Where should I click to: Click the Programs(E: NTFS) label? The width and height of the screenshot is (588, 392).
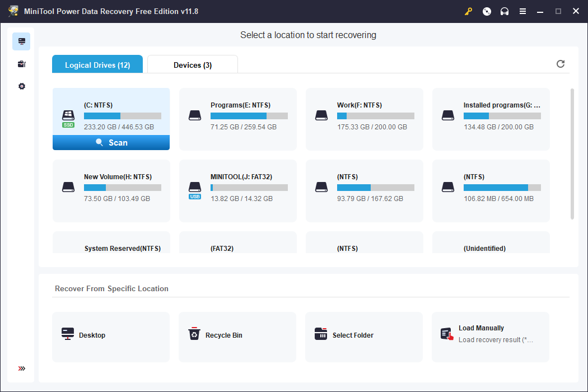(x=240, y=105)
